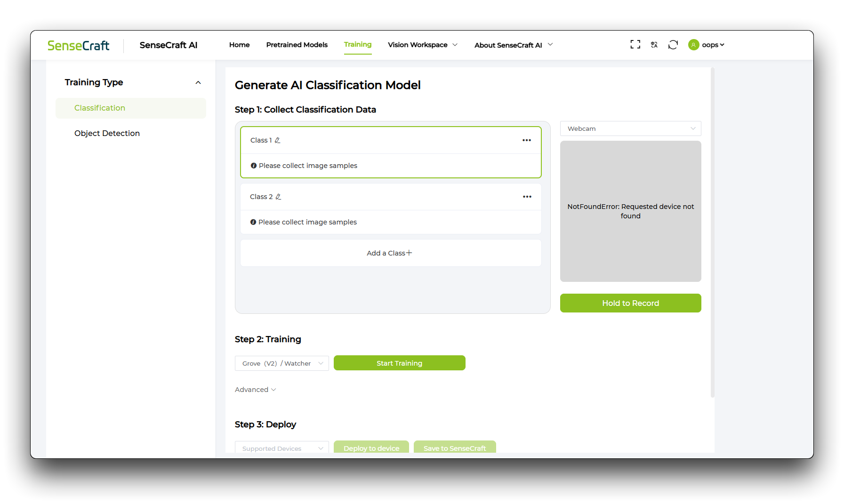The image size is (844, 504).
Task: Click 'Generate AI Classification Model' heading
Action: tap(328, 85)
